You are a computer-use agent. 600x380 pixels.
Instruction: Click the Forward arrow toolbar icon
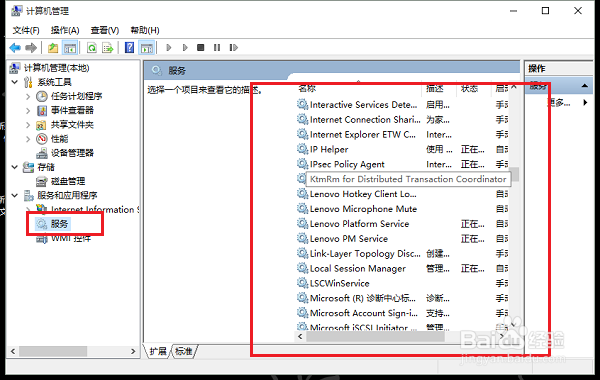[31, 48]
